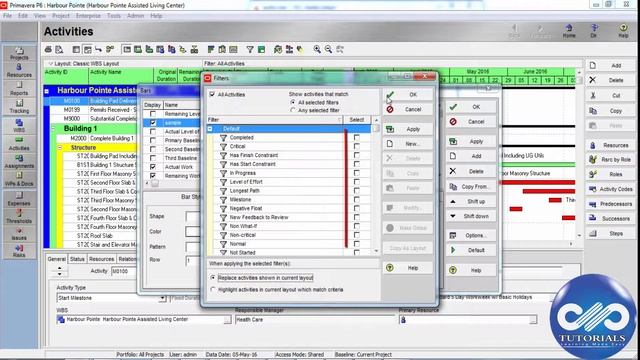Collapse the Structure WBS band
Image resolution: width=640 pixels, height=360 pixels.
tap(60, 147)
